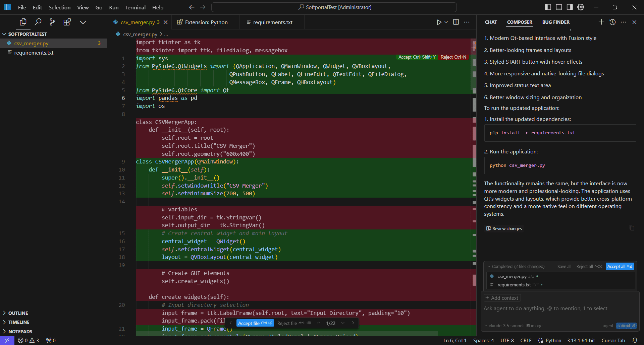This screenshot has width=644, height=345.
Task: Show previous chats history icon
Action: (612, 22)
